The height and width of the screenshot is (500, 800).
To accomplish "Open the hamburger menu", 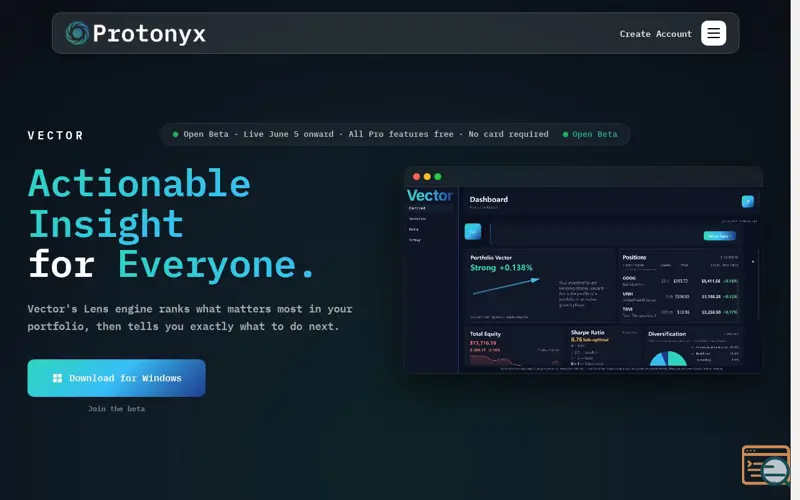I will point(713,33).
